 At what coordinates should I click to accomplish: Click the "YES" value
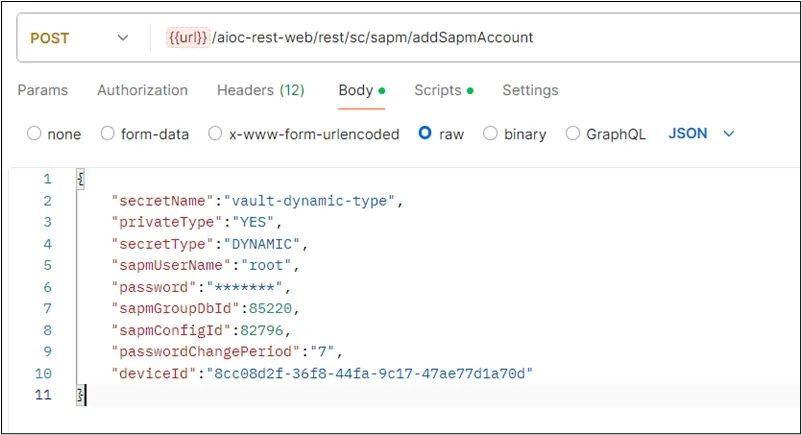(253, 223)
